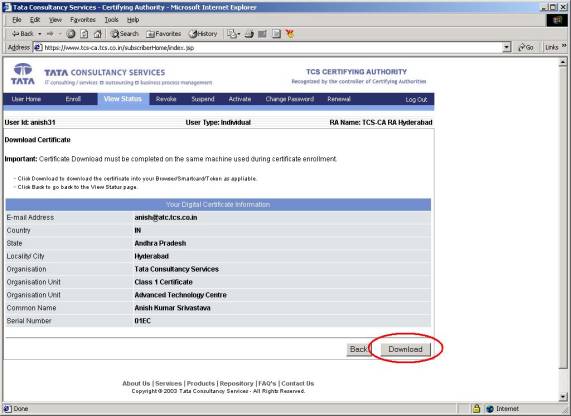Click the Refresh page icon

pyautogui.click(x=84, y=34)
